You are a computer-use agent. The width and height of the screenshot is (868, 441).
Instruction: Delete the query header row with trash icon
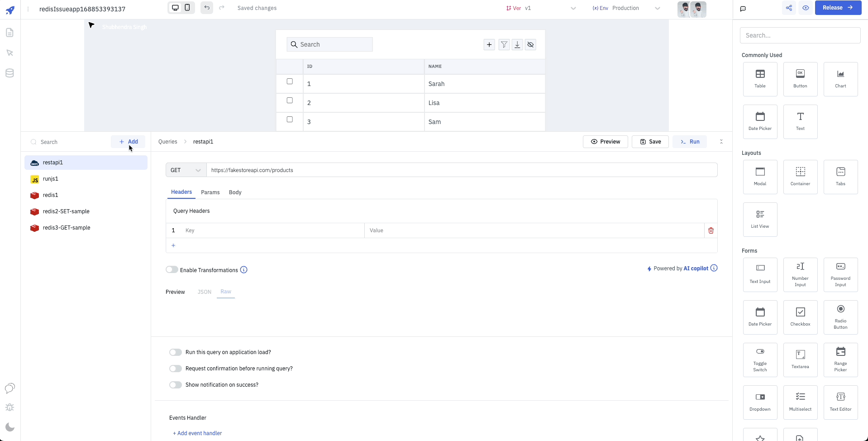tap(711, 230)
